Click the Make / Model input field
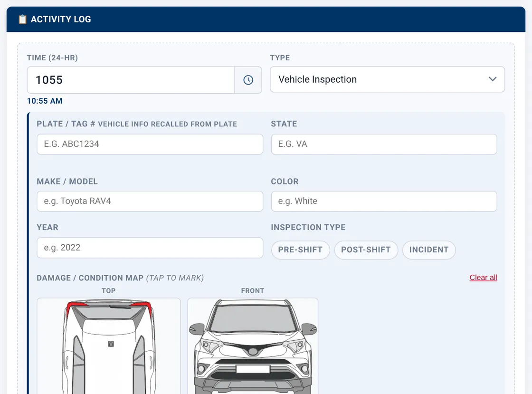The height and width of the screenshot is (394, 532). (x=150, y=201)
